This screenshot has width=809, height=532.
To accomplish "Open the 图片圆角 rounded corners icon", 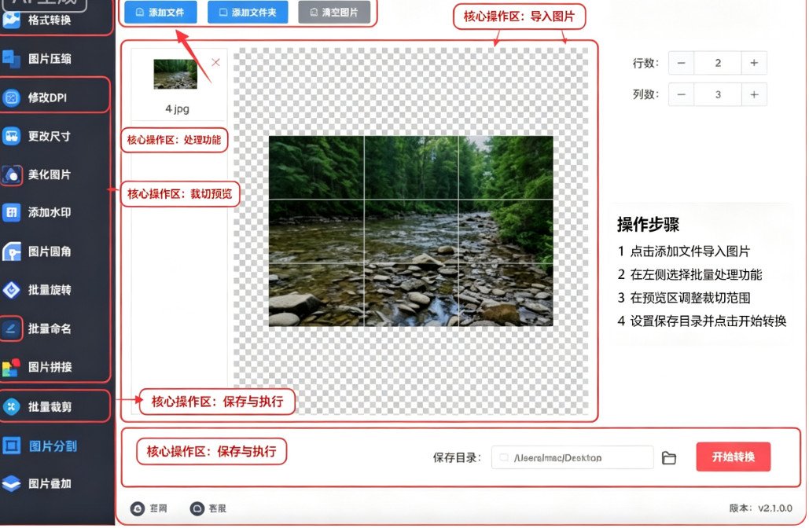I will click(11, 251).
